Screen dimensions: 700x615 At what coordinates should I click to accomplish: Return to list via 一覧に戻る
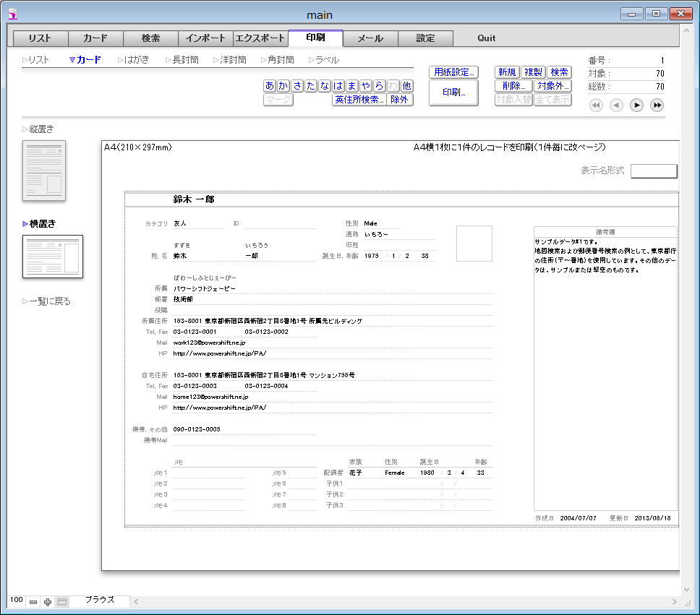point(48,301)
